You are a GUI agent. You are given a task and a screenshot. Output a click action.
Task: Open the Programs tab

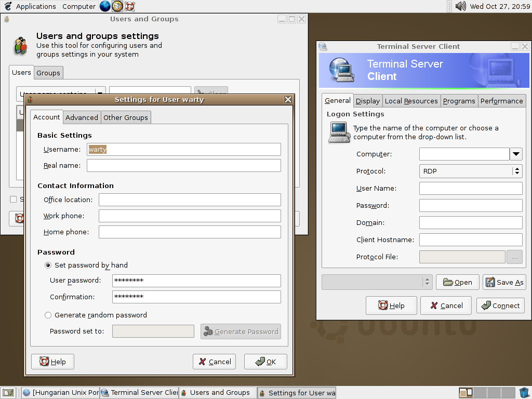tap(459, 101)
